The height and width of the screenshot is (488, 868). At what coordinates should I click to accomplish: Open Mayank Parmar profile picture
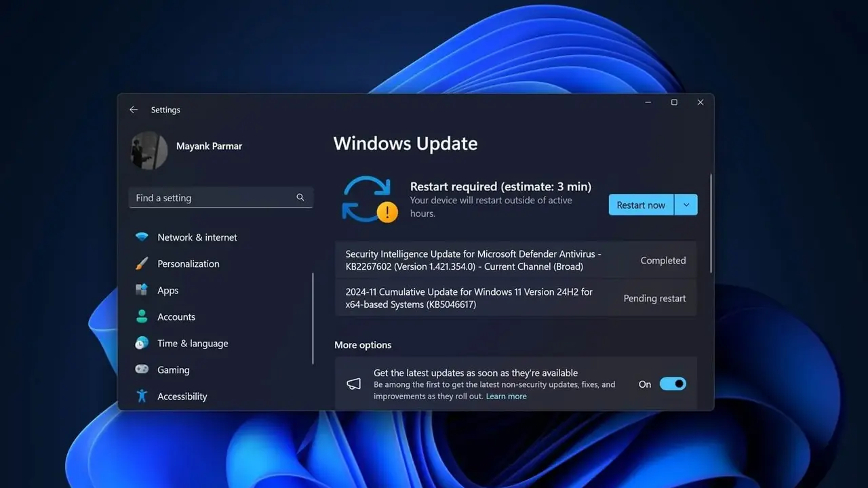coord(149,150)
